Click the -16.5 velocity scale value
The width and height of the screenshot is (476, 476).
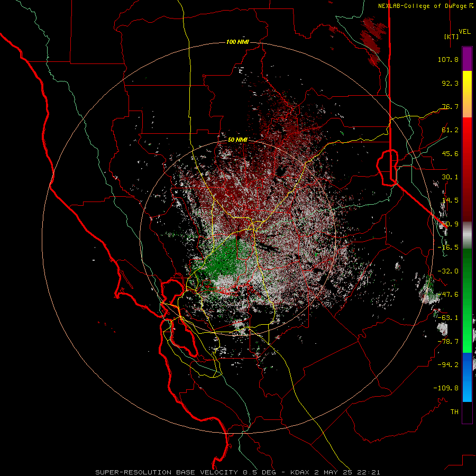coord(448,248)
